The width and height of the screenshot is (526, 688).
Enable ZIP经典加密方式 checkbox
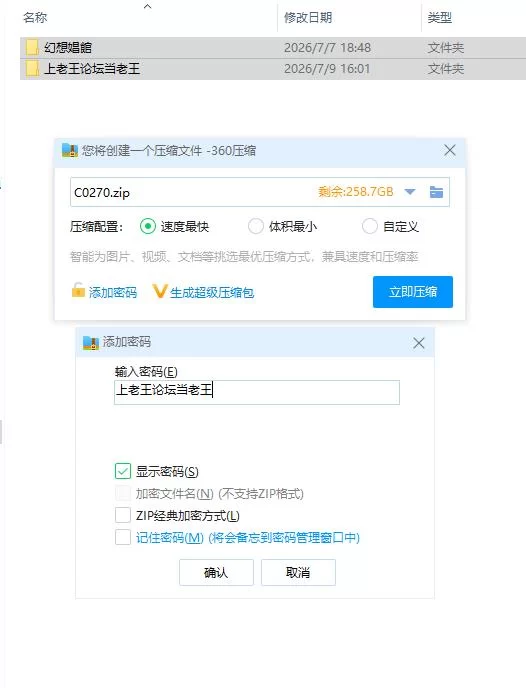point(123,515)
